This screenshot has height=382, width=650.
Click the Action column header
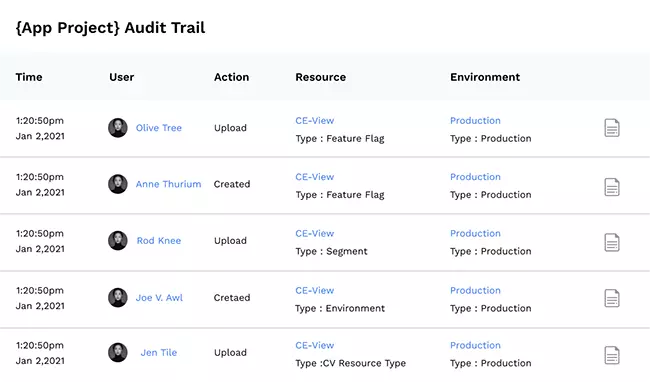(231, 77)
